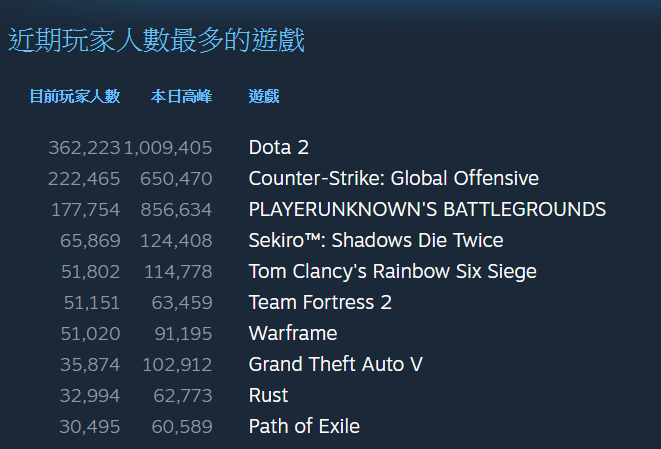Open the Warframe game link
This screenshot has height=449, width=661.
coord(293,333)
